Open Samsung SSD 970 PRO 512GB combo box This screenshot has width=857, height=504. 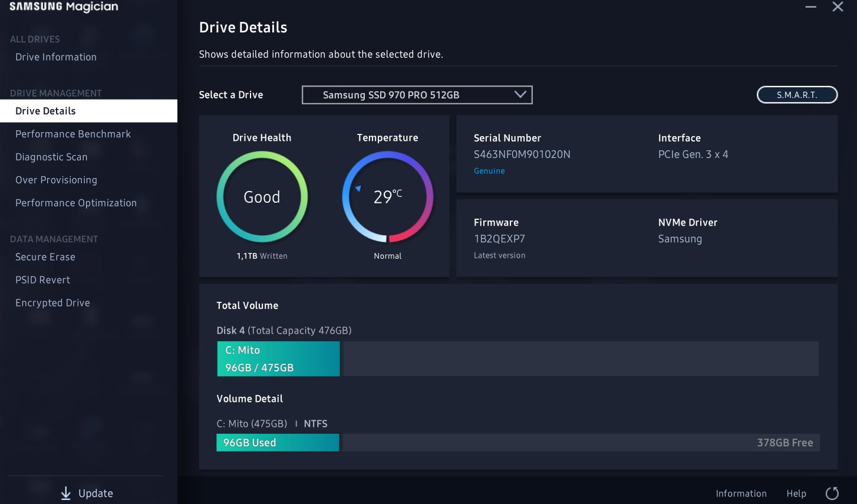[417, 95]
